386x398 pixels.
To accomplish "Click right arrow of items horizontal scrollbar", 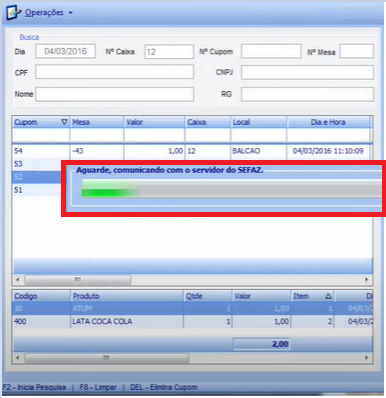I will [366, 358].
